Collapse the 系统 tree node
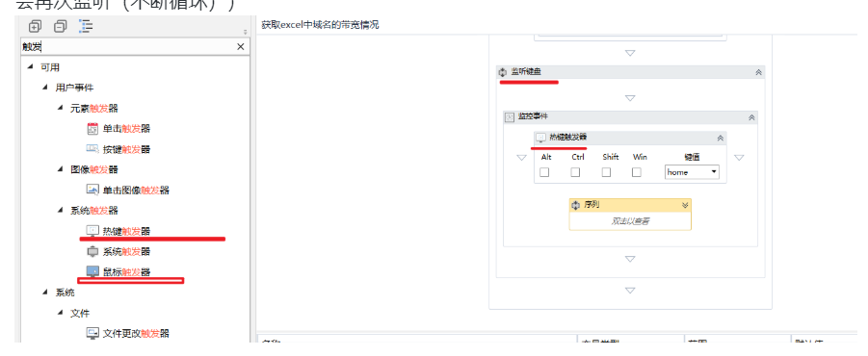Viewport: 868px width, 356px height. (x=45, y=292)
